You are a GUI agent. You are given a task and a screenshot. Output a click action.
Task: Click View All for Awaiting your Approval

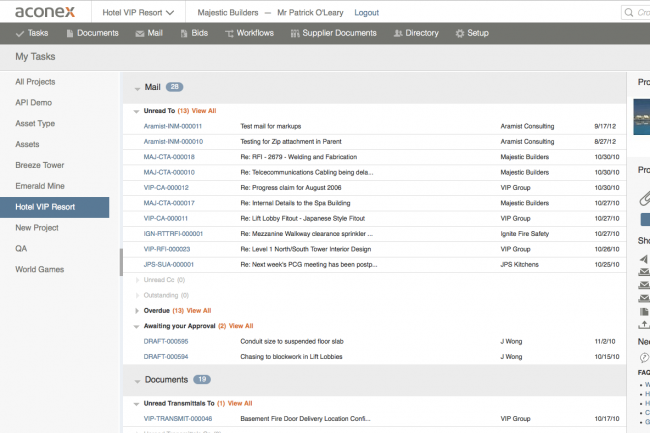pos(241,326)
